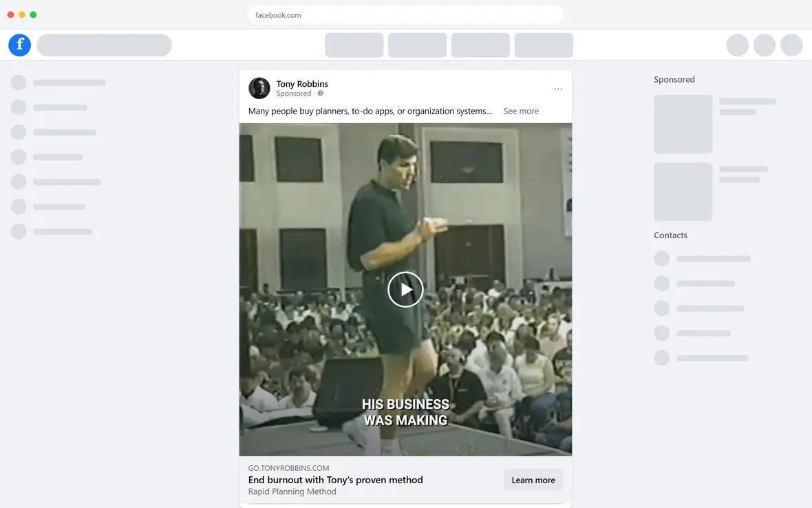The image size is (812, 508).
Task: Open the GO.TONYROBBINS.COM link
Action: 288,468
